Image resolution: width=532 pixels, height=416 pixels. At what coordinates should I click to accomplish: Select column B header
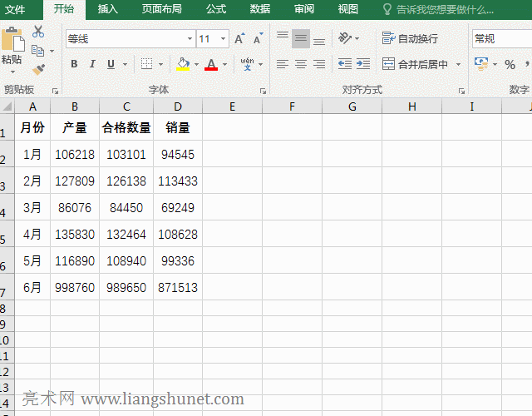pos(75,106)
